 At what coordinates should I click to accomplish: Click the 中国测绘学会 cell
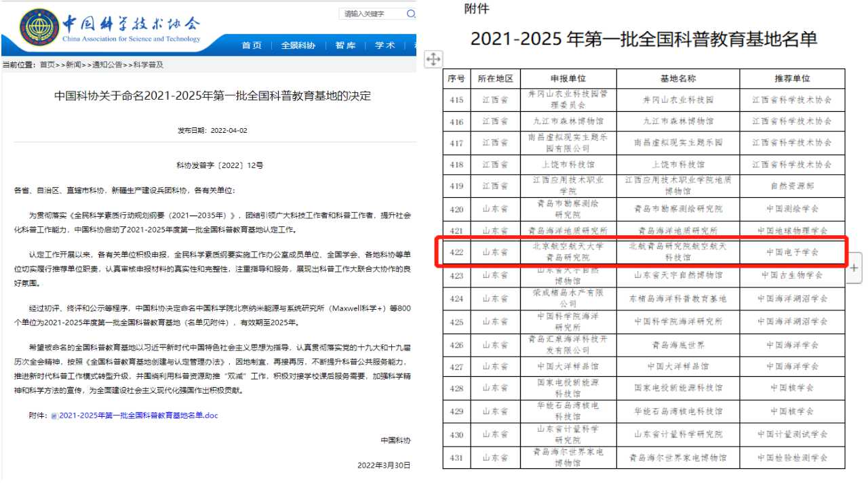792,209
